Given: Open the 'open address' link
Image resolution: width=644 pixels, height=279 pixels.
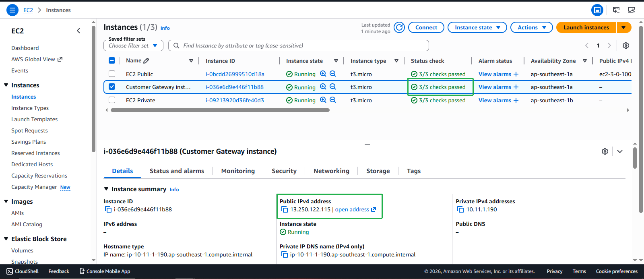Looking at the screenshot, I should [x=355, y=209].
